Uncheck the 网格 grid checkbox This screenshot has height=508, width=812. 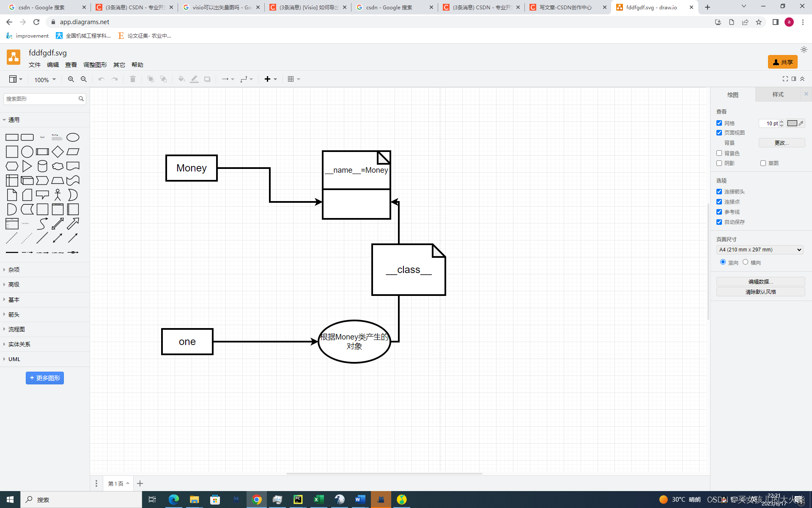coord(719,123)
